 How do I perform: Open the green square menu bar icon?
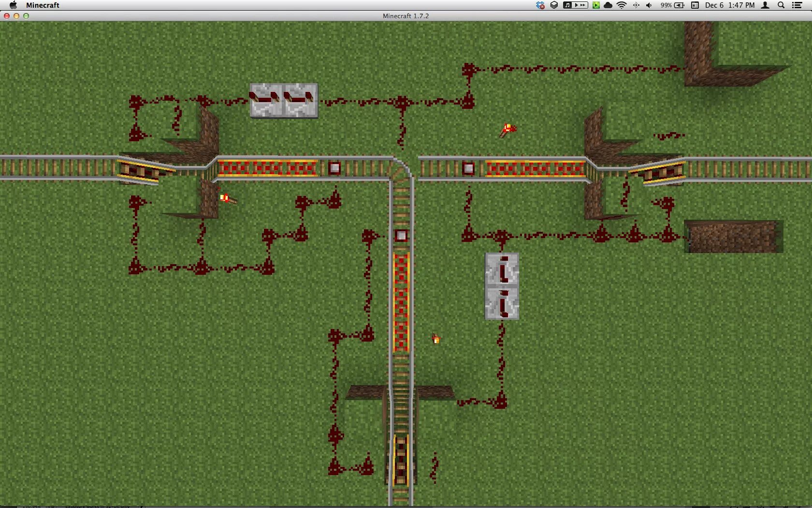point(596,5)
